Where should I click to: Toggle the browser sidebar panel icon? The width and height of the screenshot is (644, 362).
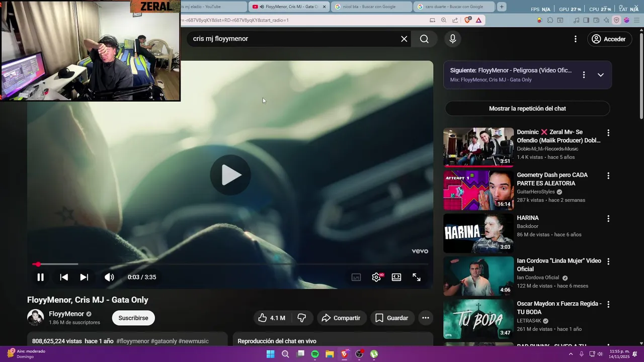pyautogui.click(x=587, y=20)
